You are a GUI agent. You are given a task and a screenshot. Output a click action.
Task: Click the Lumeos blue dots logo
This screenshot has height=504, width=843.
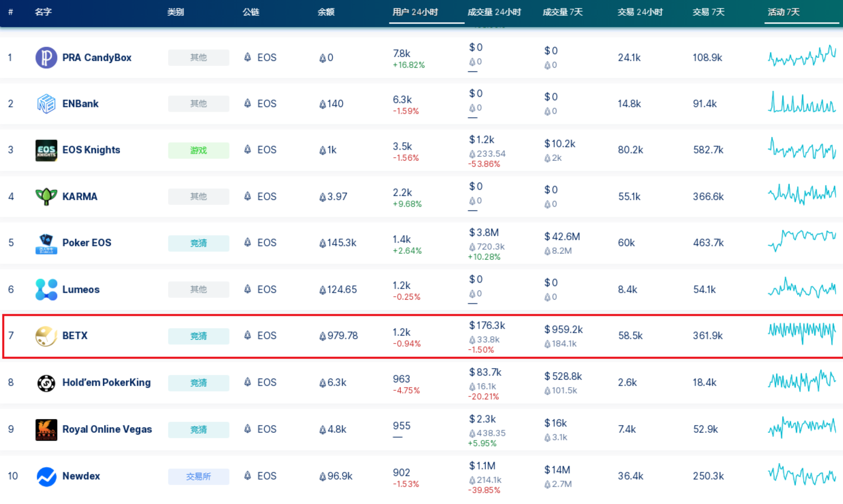point(46,290)
